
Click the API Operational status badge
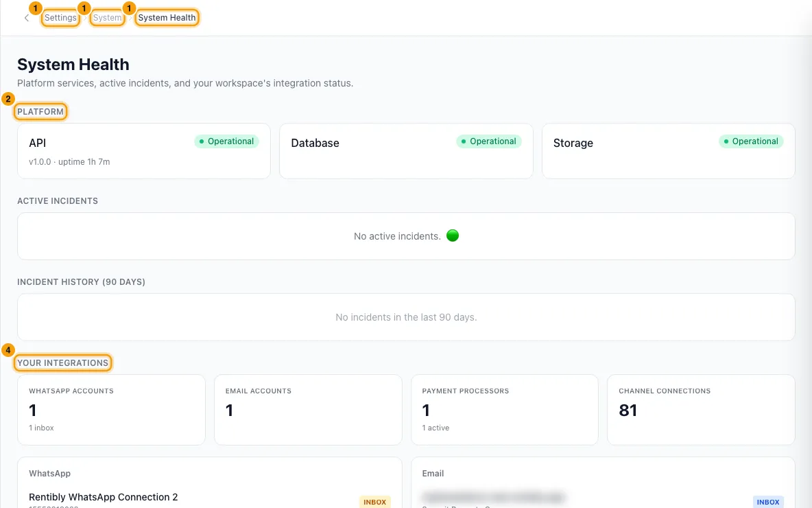tap(226, 141)
